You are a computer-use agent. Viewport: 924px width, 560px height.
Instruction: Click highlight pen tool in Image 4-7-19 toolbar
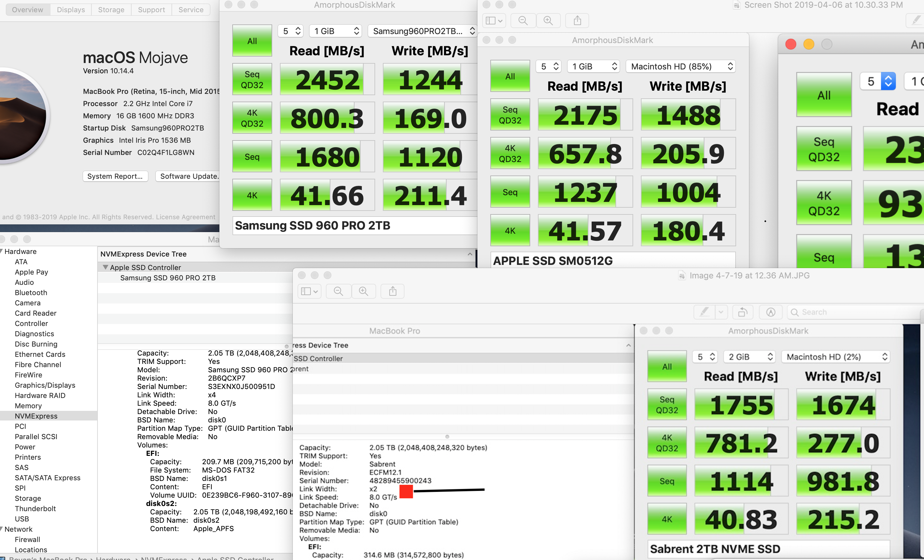pyautogui.click(x=705, y=312)
